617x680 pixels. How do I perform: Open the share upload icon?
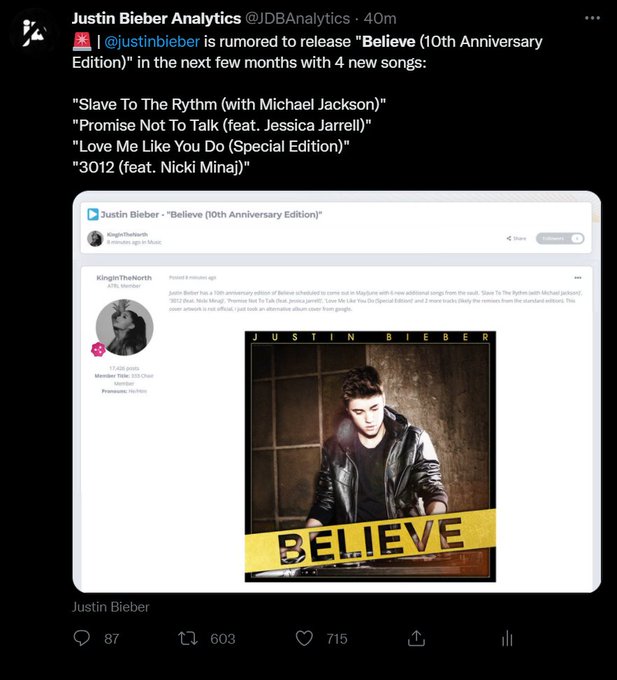point(416,638)
